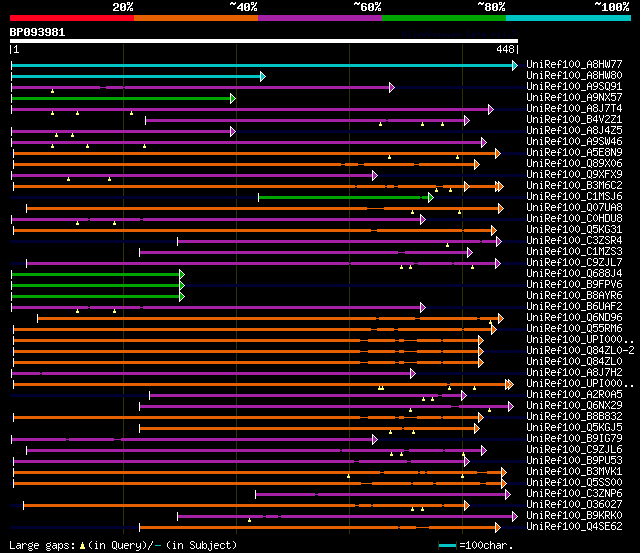
Task: Select the UniRef100_B9PU53 label
Action: [x=574, y=461]
